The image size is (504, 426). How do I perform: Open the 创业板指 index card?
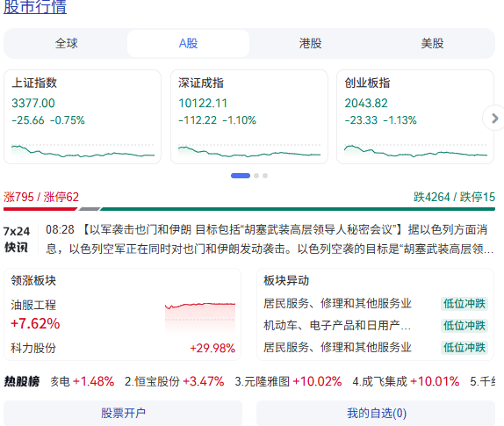pos(415,117)
